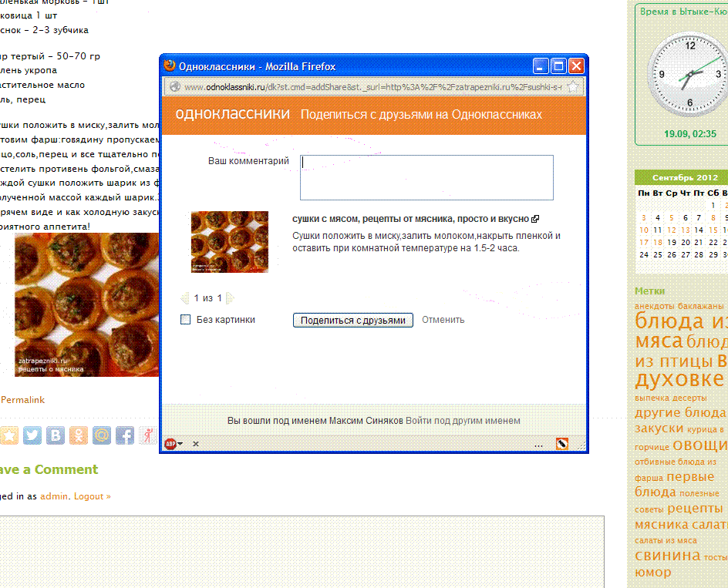728x588 pixels.
Task: Click Войти под другим именем link
Action: pyautogui.click(x=463, y=421)
